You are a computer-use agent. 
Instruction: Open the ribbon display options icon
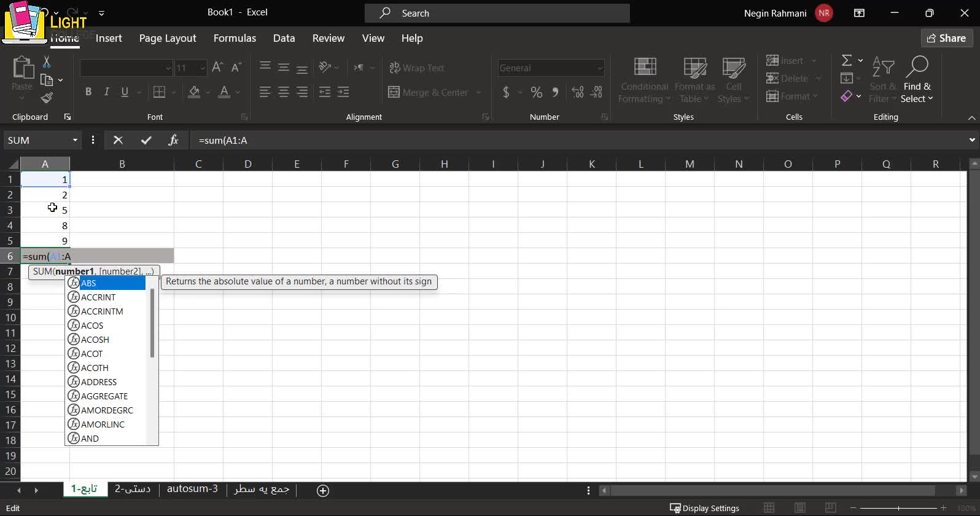tap(859, 13)
